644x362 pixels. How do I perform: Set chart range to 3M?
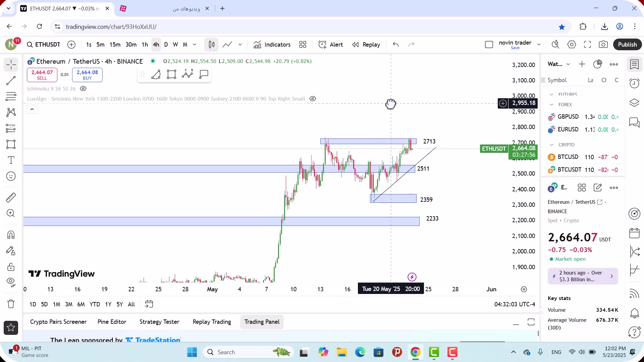pos(69,304)
